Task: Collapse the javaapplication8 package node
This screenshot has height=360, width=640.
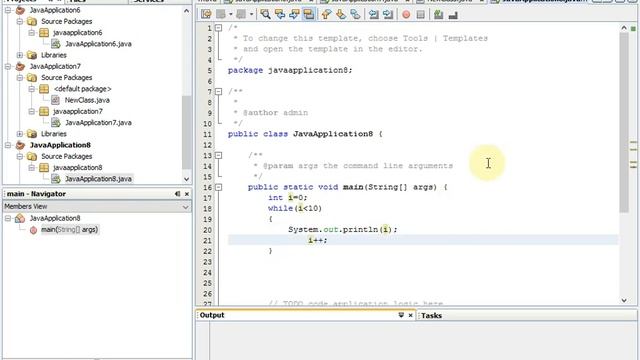Action: (x=31, y=167)
